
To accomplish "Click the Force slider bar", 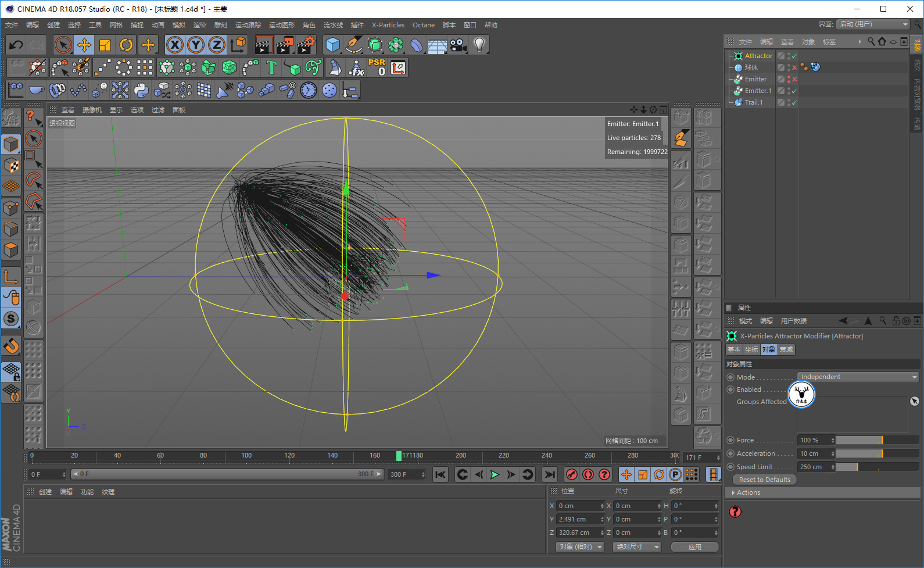I will pyautogui.click(x=878, y=440).
